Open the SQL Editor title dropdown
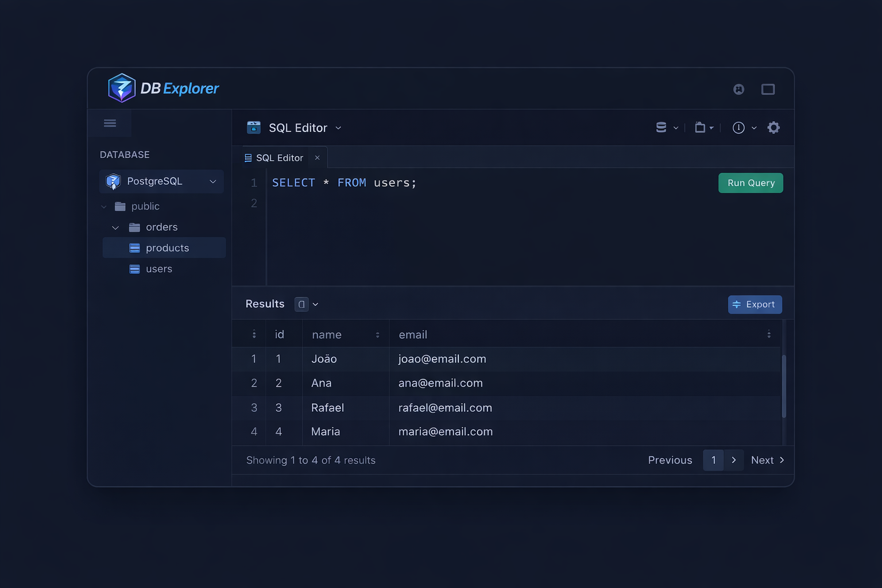882x588 pixels. point(338,127)
